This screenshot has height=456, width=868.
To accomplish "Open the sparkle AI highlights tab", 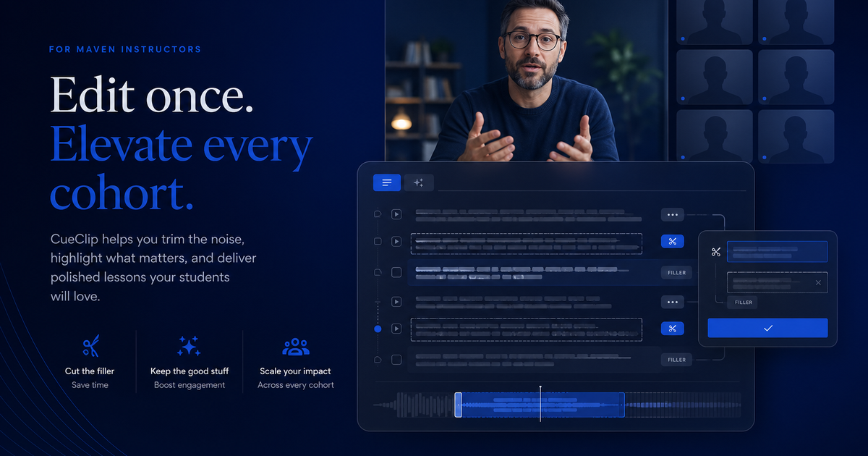I will point(419,182).
